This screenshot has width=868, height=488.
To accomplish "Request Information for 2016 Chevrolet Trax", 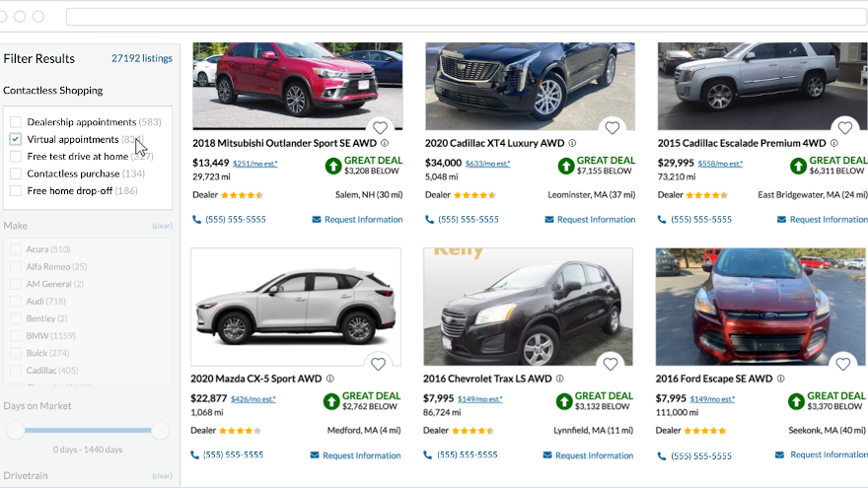I will [588, 455].
